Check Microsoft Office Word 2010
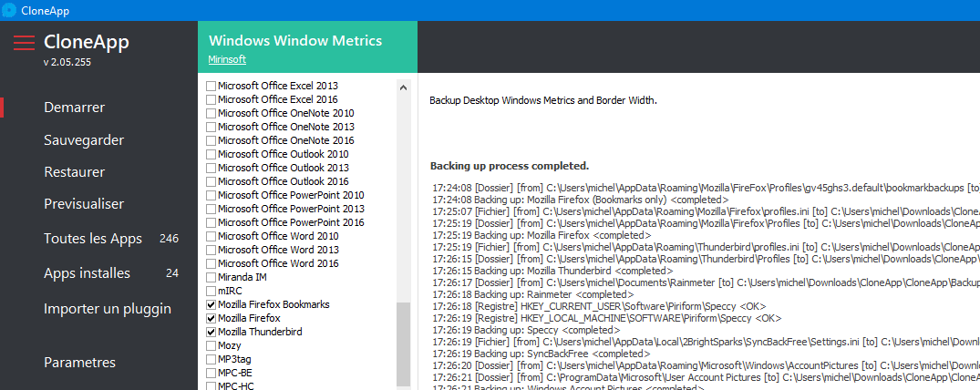Image resolution: width=980 pixels, height=390 pixels. click(x=211, y=236)
